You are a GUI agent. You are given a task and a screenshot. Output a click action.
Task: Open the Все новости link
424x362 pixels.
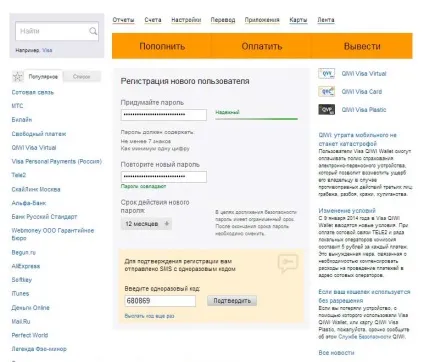336,353
